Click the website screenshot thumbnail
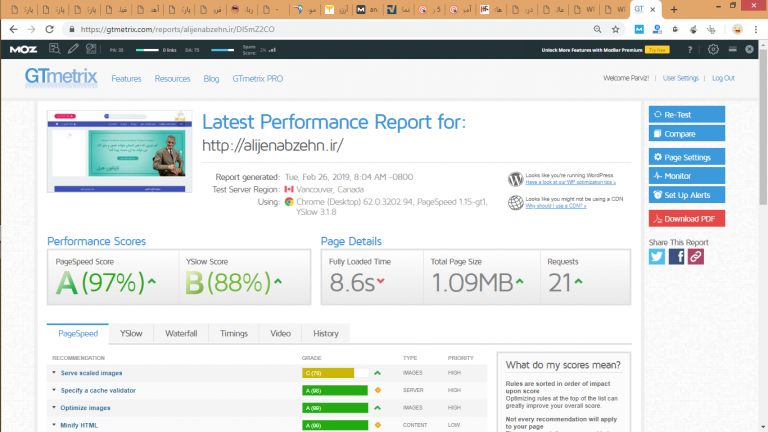 [x=120, y=151]
